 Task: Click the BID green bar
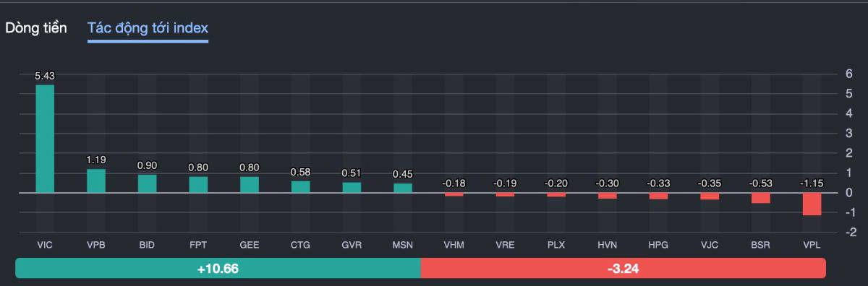pyautogui.click(x=147, y=183)
